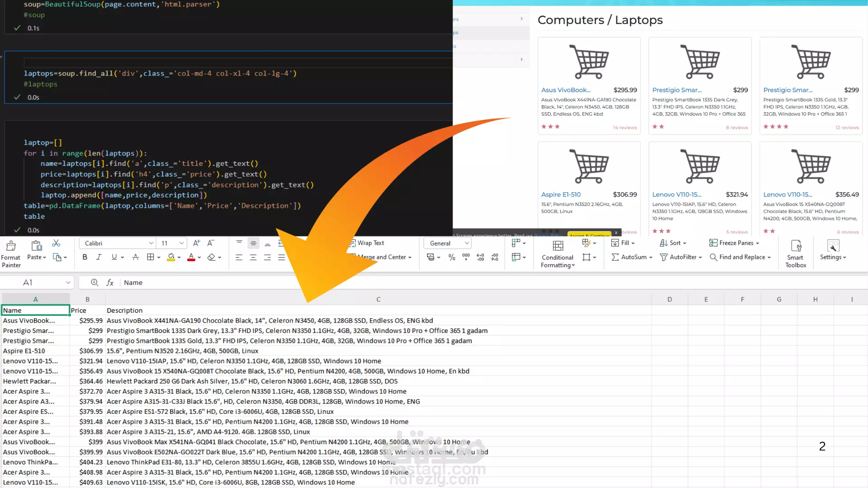Click the Asus VivoBook product link

tap(566, 90)
